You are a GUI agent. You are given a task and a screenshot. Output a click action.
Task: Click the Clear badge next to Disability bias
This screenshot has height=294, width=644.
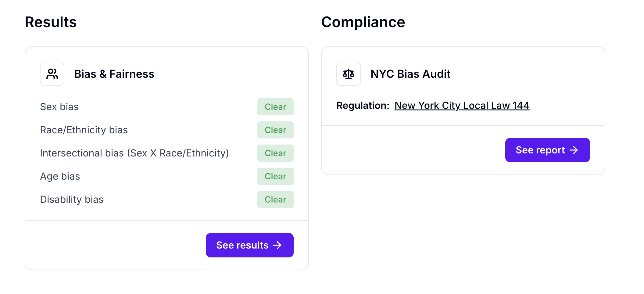pos(275,199)
